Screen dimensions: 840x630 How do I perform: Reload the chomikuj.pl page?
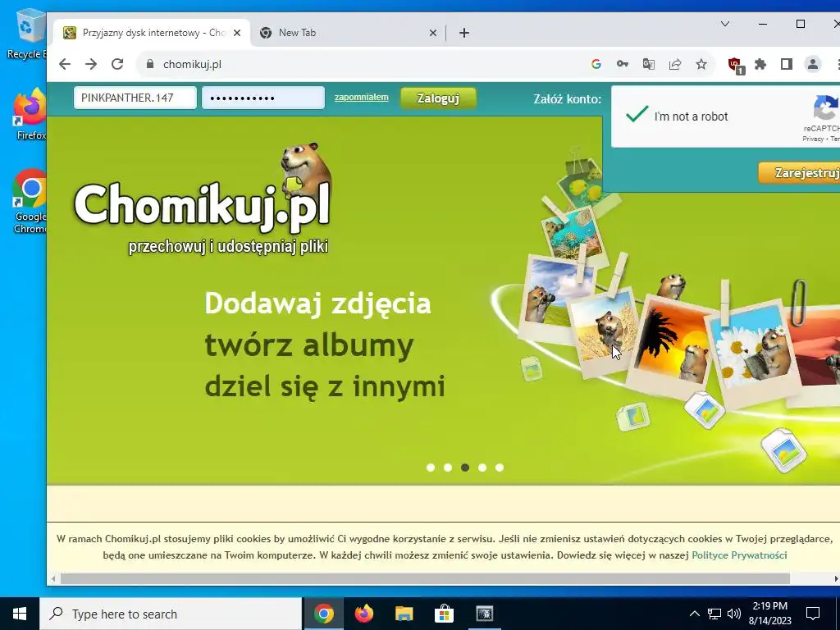(117, 64)
